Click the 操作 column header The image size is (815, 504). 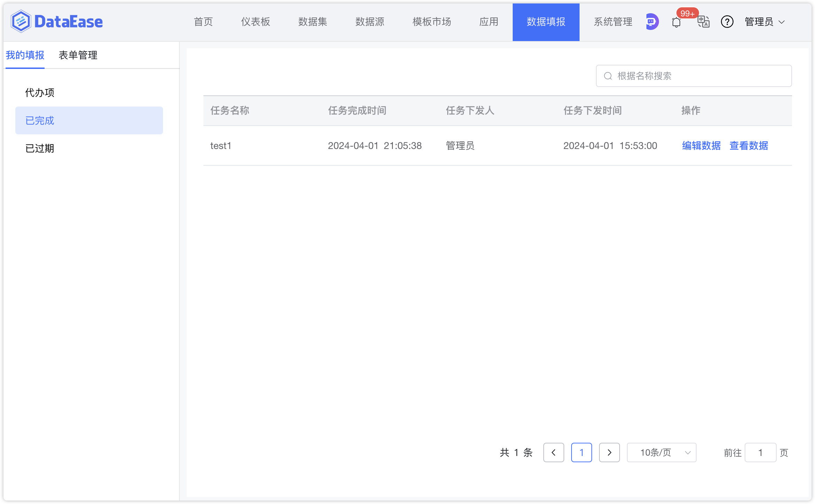pos(691,111)
